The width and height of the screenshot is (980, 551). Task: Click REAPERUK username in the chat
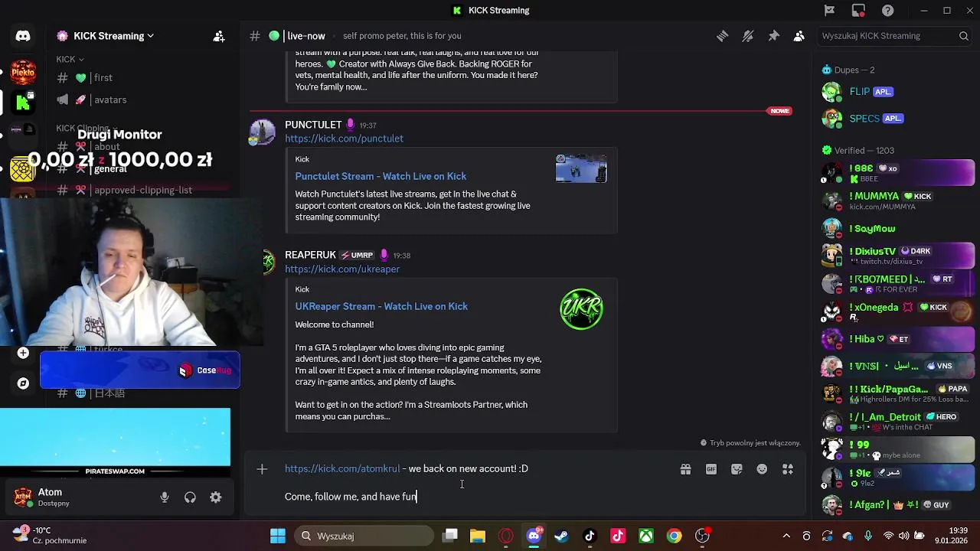tap(310, 255)
